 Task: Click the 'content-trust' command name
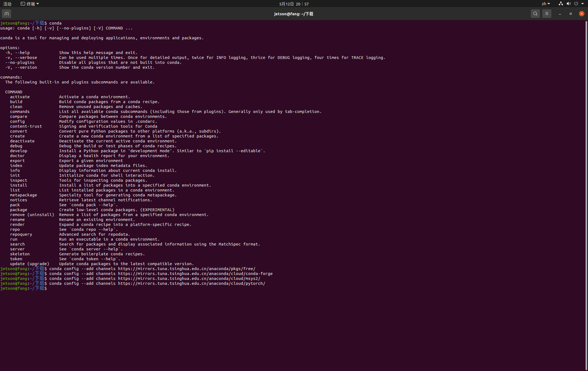(26, 126)
